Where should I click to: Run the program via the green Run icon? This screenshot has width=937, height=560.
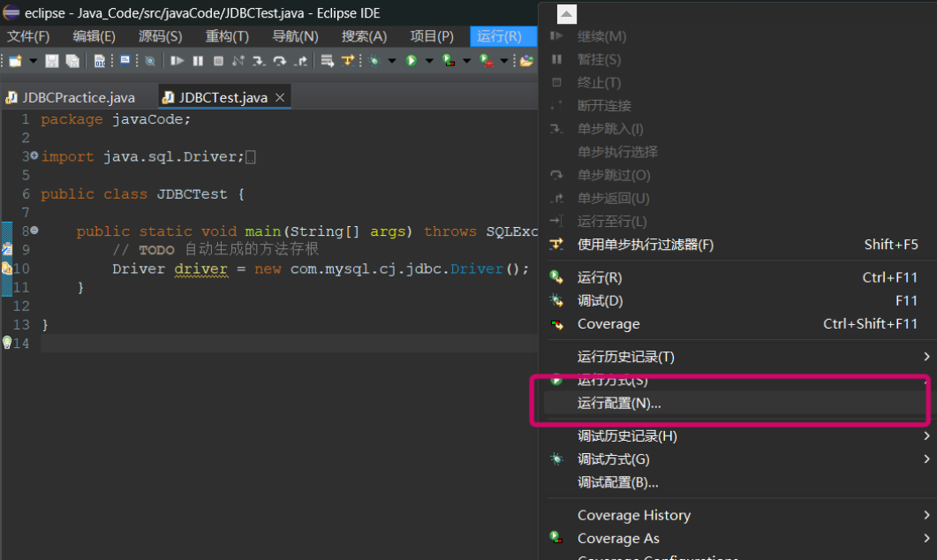click(x=411, y=61)
